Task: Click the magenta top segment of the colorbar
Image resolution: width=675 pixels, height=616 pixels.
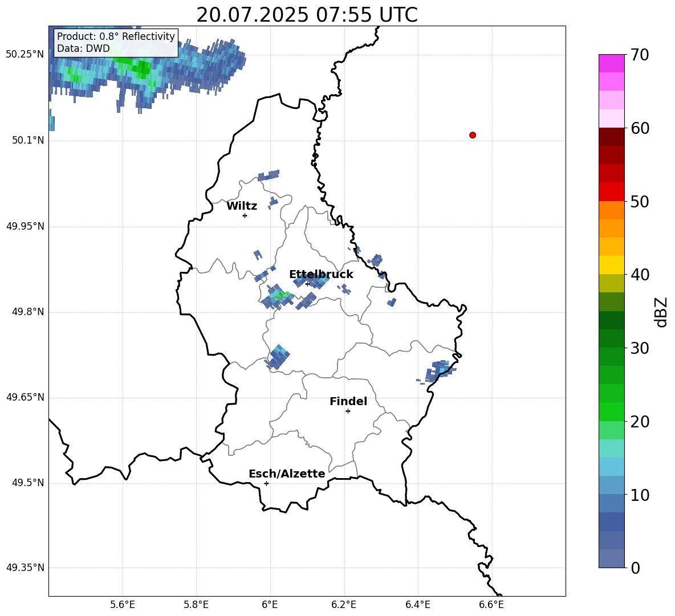Action: (611, 63)
